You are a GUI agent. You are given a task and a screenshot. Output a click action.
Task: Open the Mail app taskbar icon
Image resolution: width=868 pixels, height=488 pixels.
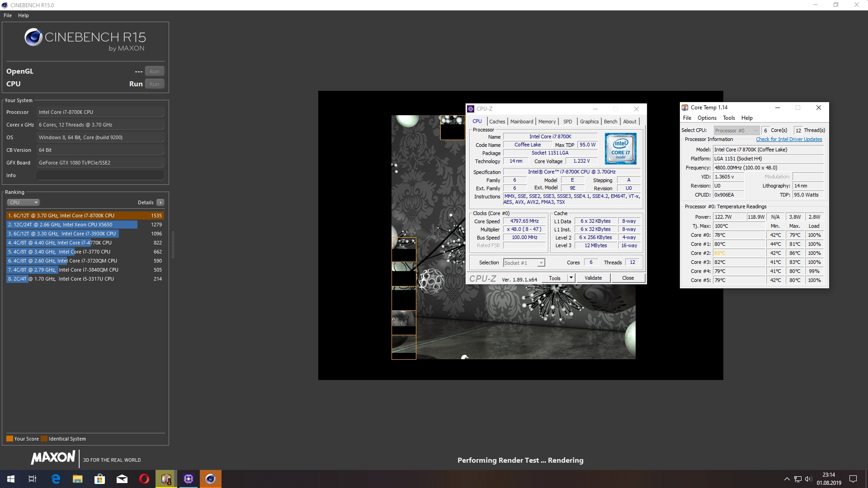122,479
